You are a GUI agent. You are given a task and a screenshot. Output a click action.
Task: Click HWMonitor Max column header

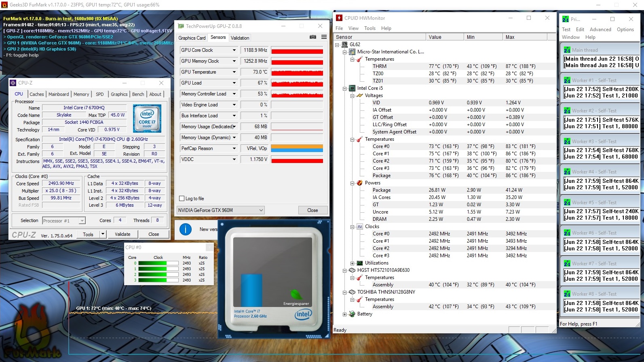point(524,37)
